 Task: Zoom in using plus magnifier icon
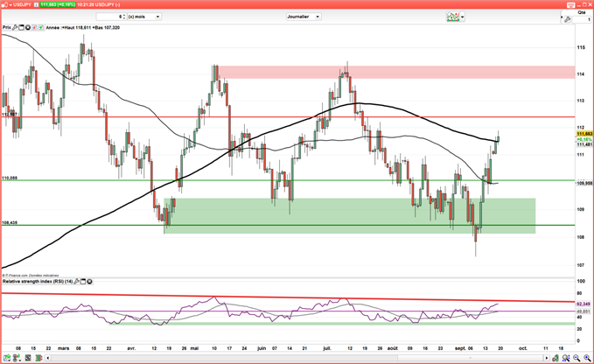[x=587, y=358]
